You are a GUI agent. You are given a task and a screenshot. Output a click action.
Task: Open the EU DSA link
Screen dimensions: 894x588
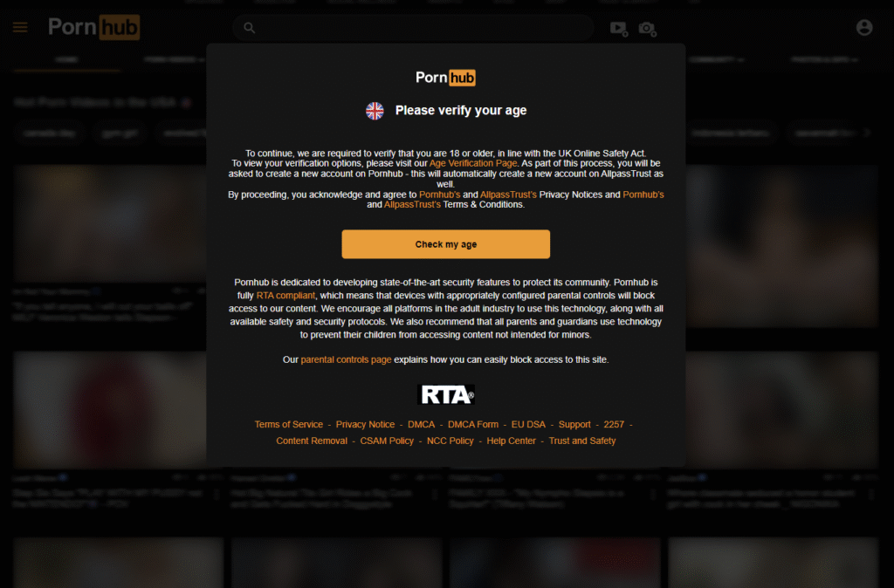pos(528,425)
